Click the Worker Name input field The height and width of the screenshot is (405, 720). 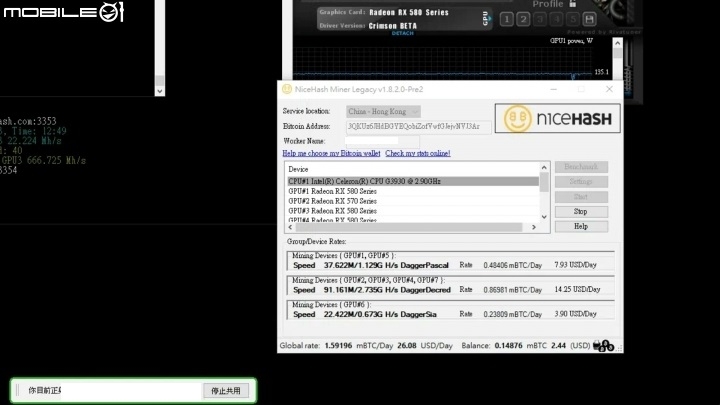382,141
